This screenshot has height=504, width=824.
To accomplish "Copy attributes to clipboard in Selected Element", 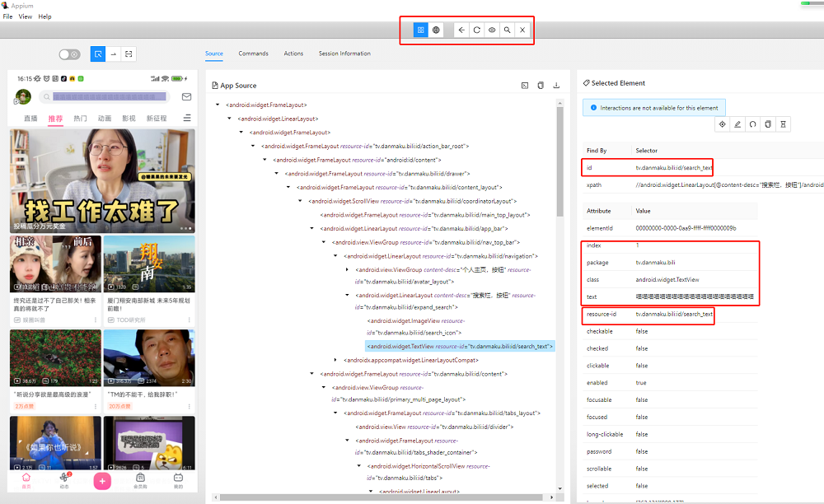I will pyautogui.click(x=768, y=124).
